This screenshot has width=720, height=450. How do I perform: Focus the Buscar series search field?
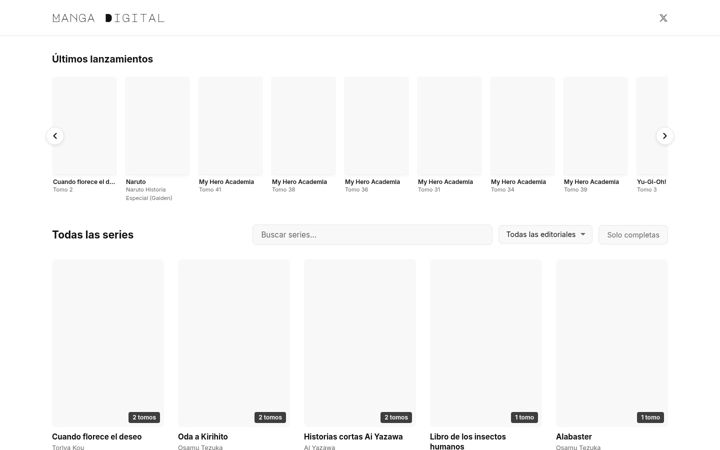pos(372,235)
